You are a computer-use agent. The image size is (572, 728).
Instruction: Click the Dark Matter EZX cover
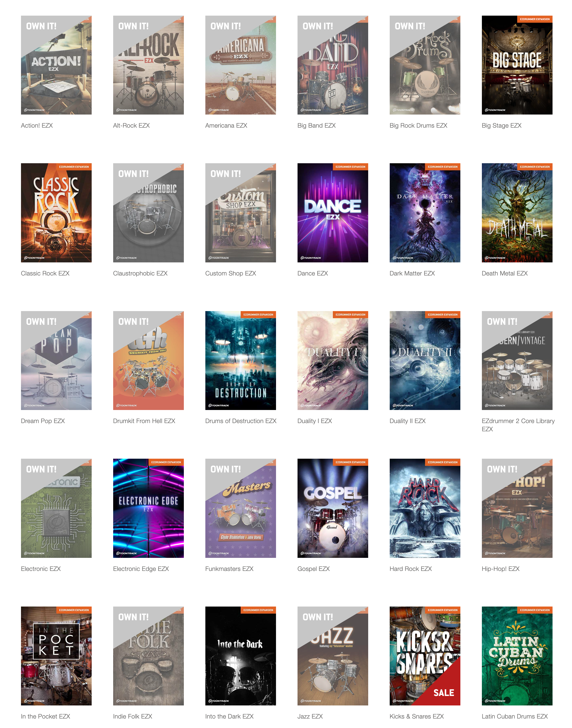[425, 212]
